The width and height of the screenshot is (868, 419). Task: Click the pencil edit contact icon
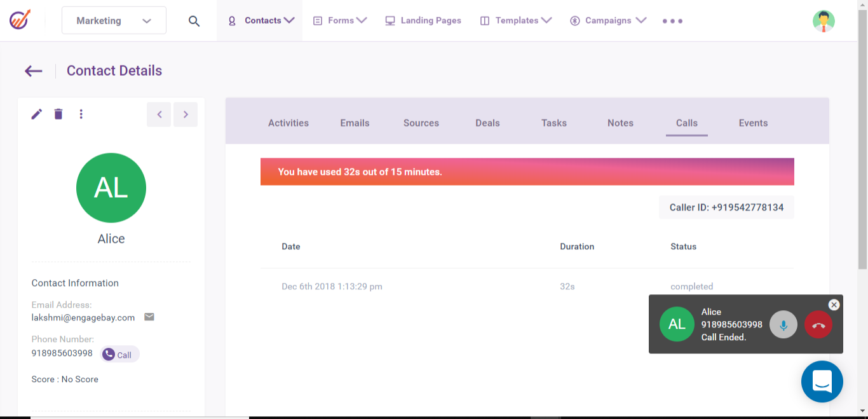(37, 114)
